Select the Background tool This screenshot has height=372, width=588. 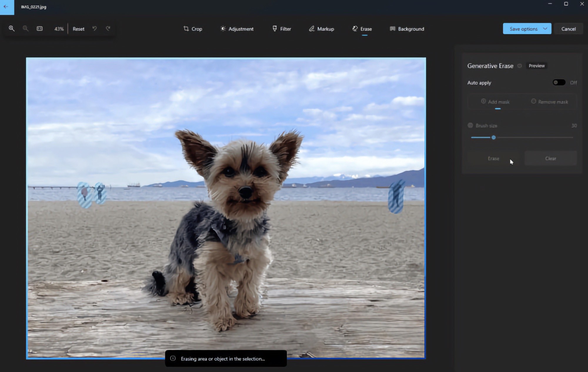point(407,29)
